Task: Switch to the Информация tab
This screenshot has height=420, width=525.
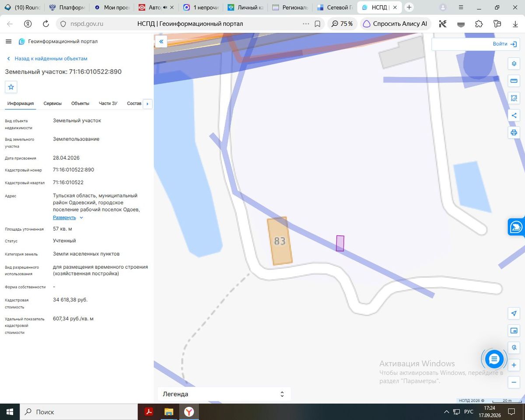Action: [21, 103]
